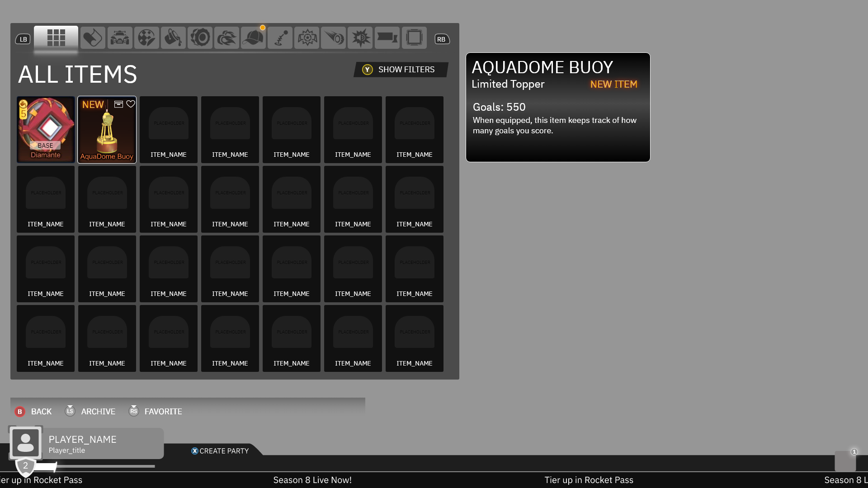Open the Avatar Borders category icon
Viewport: 868px width, 488px height.
point(414,38)
